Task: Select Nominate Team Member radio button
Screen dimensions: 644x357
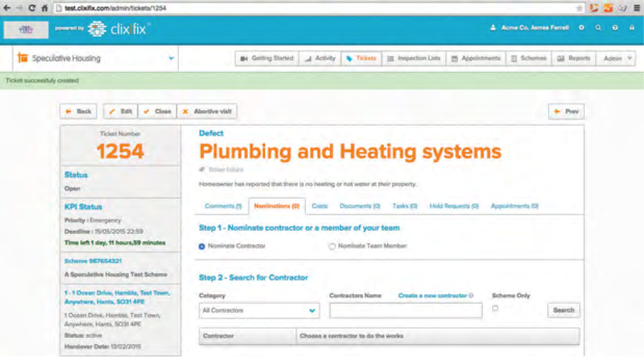Action: (x=332, y=246)
